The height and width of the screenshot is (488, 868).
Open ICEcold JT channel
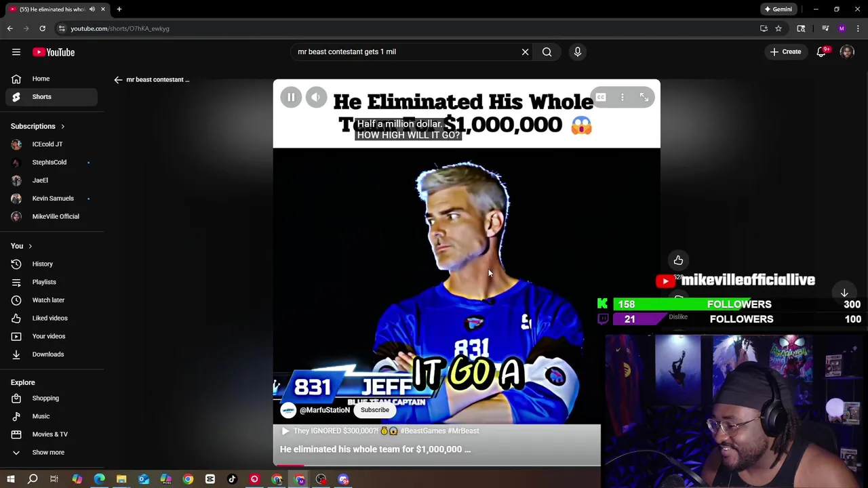tap(51, 144)
